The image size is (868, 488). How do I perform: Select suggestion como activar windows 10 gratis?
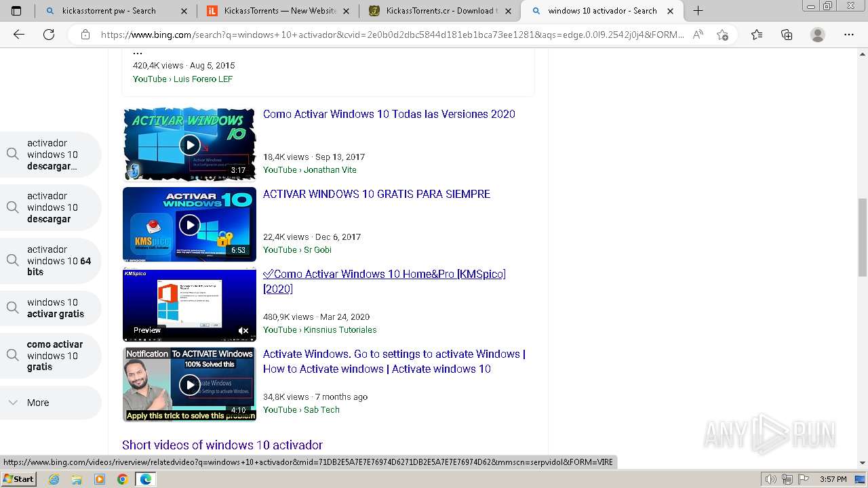pyautogui.click(x=51, y=356)
